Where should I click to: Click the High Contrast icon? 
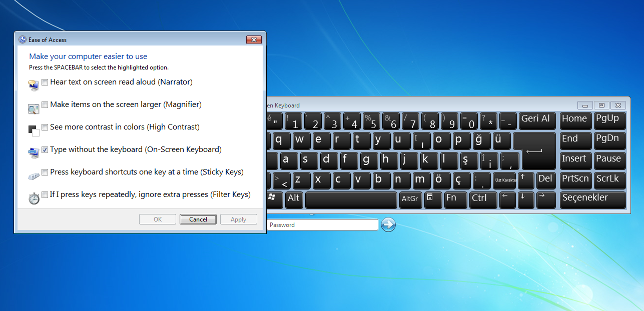(34, 130)
